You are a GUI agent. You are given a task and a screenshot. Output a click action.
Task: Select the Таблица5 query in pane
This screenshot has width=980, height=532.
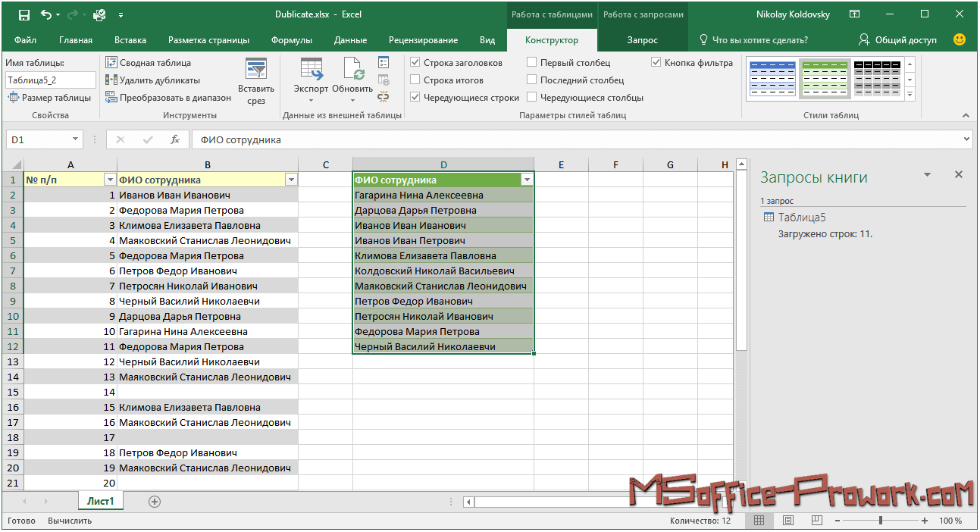coord(801,217)
